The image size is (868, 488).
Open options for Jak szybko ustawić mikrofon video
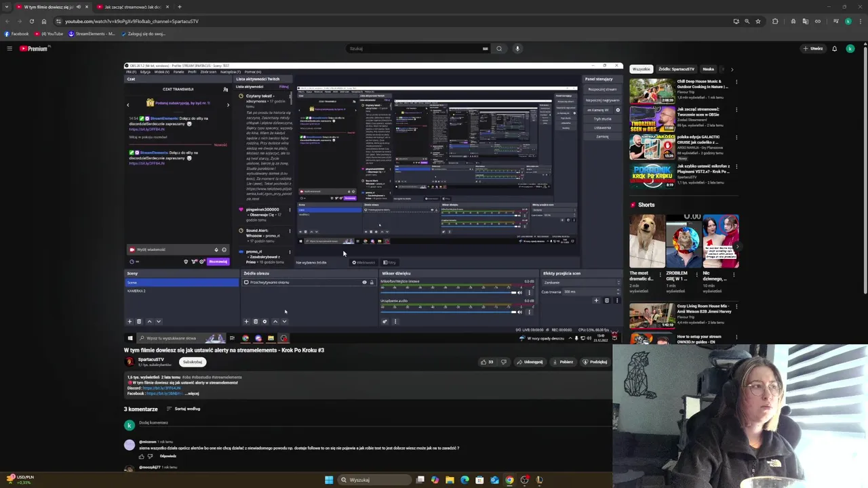(736, 166)
